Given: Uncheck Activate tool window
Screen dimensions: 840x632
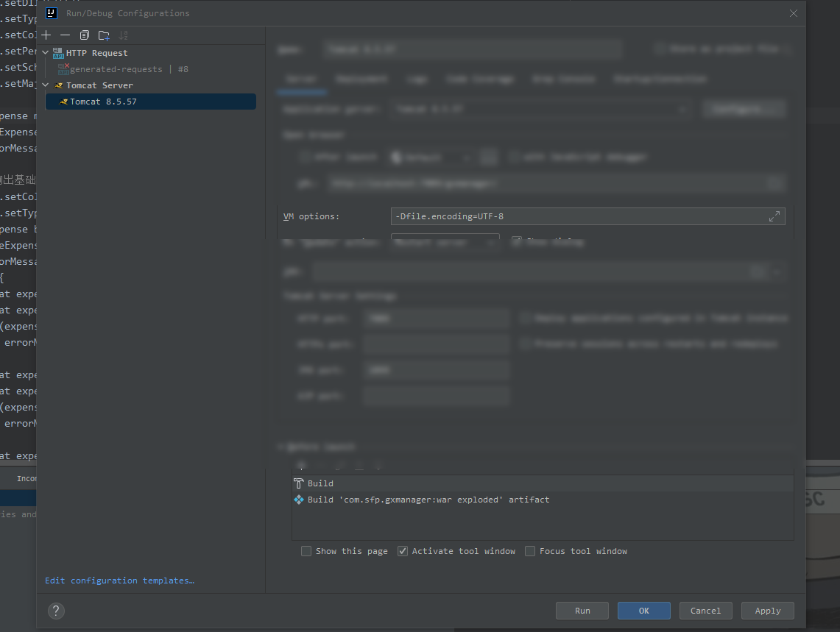Looking at the screenshot, I should [x=403, y=551].
